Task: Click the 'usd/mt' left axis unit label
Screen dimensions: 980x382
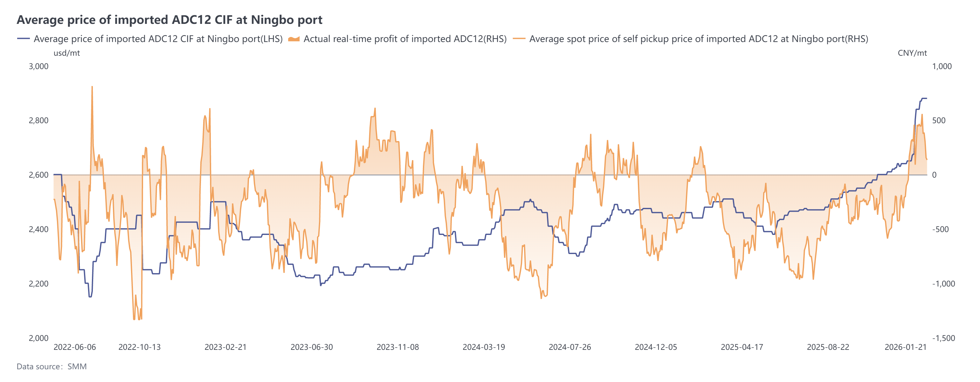Action: (x=66, y=53)
